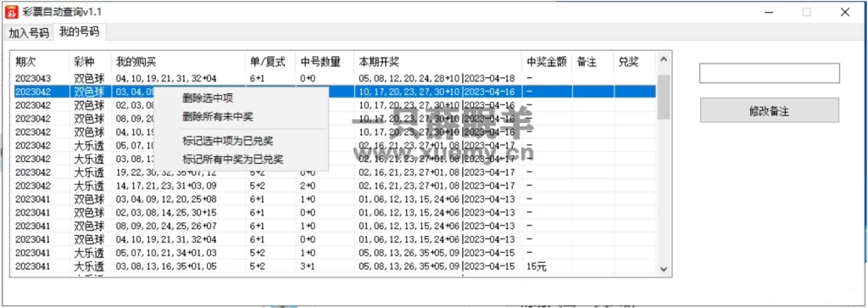Screen dimensions: 868x308
Task: Maximize the 彩票自动查询 window
Action: point(807,12)
